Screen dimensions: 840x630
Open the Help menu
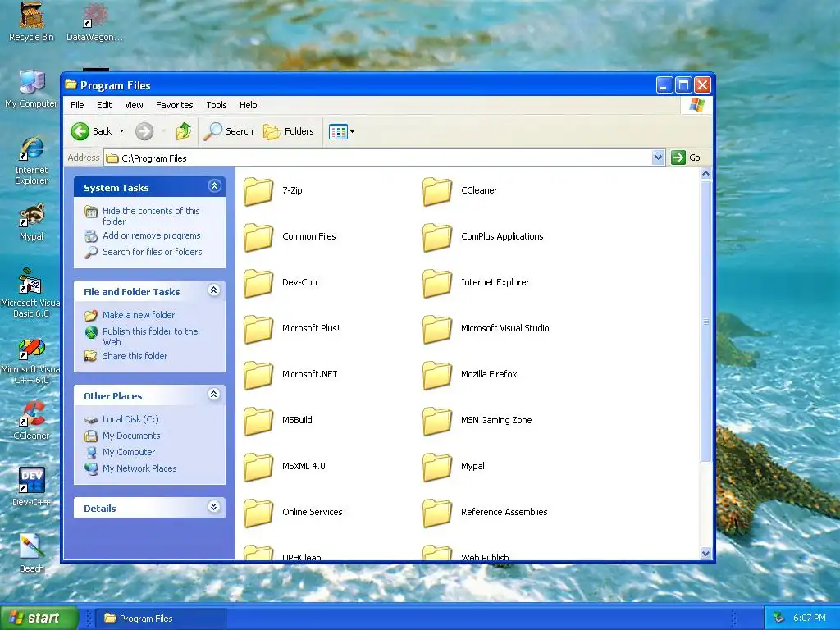(x=248, y=105)
